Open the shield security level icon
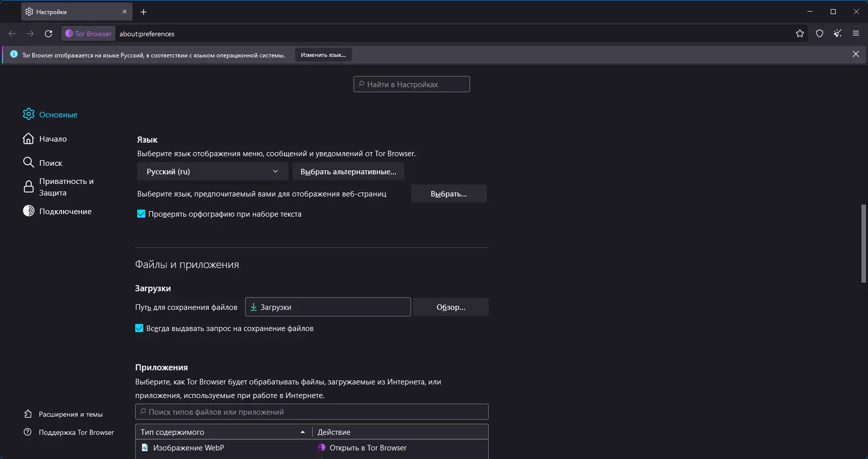Screen dimensions: 868x459 point(820,34)
